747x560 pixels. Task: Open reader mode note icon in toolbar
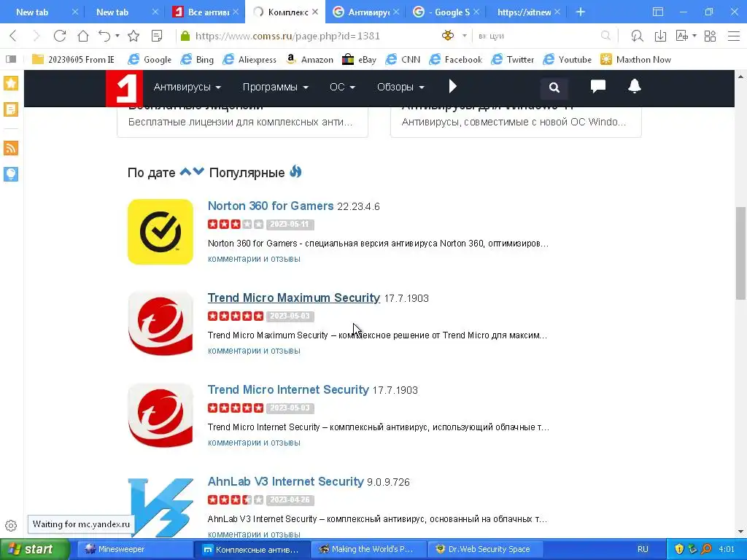click(157, 36)
